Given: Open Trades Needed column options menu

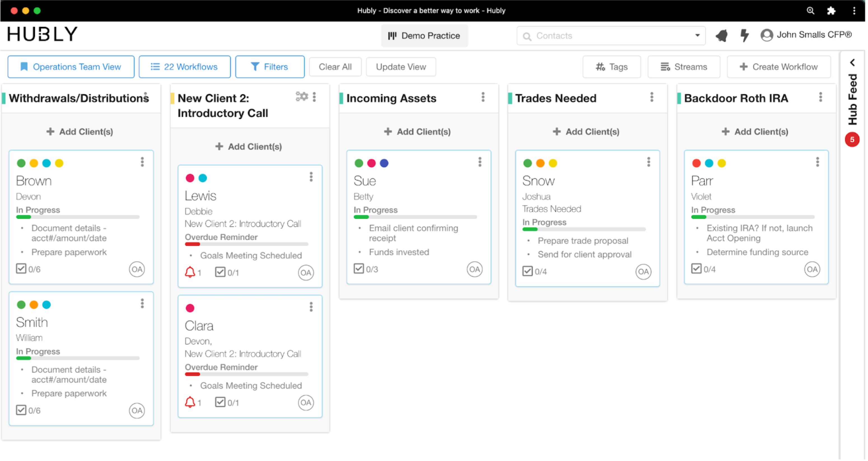Looking at the screenshot, I should point(652,97).
